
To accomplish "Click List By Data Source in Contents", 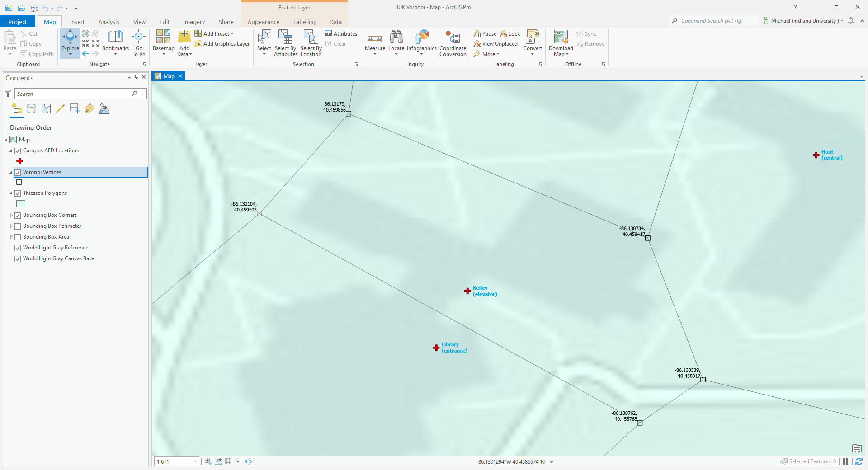I will [31, 108].
